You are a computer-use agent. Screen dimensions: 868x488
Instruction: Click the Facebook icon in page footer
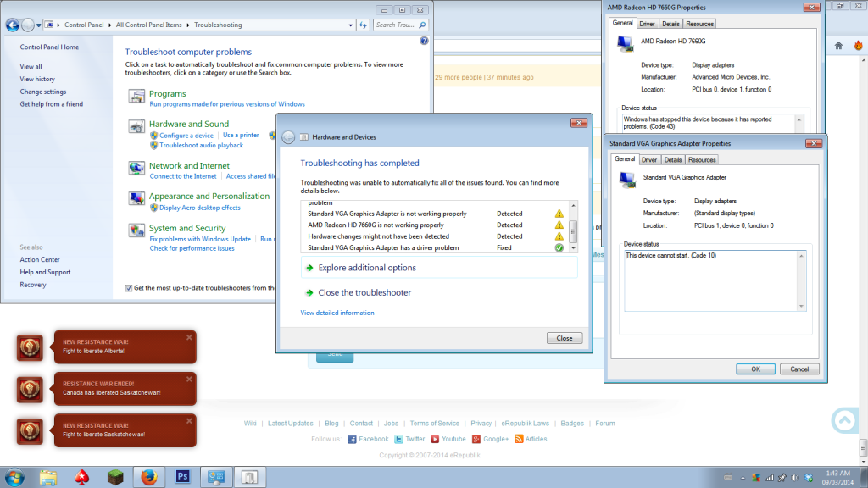pos(352,440)
